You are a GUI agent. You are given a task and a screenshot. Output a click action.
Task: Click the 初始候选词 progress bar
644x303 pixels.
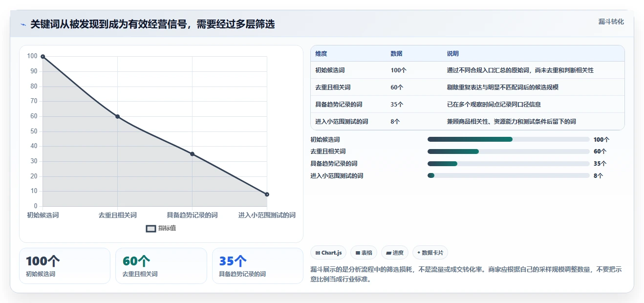(508, 139)
